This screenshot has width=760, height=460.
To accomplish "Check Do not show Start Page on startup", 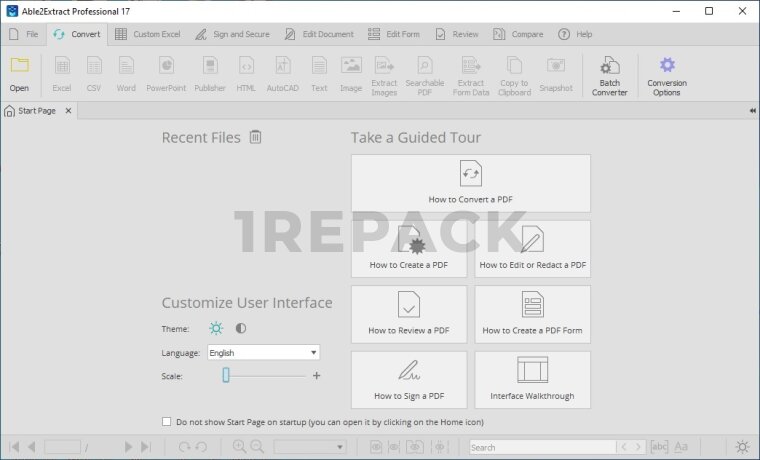I will point(167,422).
